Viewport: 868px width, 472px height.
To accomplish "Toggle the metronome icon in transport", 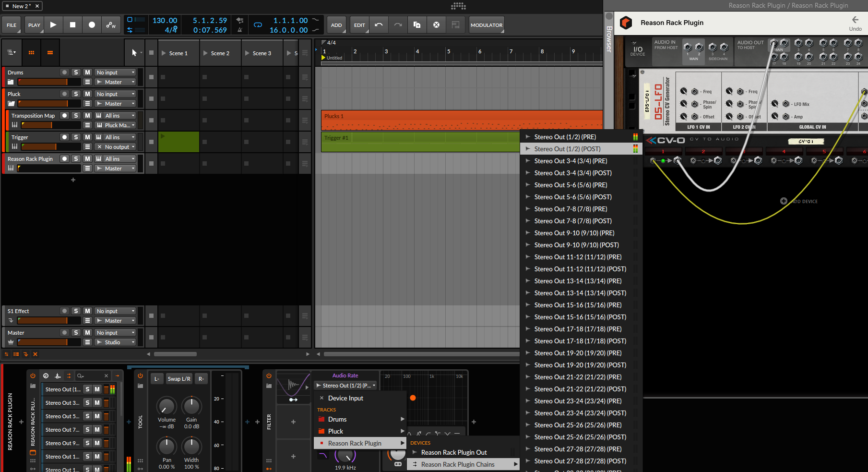I will 240,30.
